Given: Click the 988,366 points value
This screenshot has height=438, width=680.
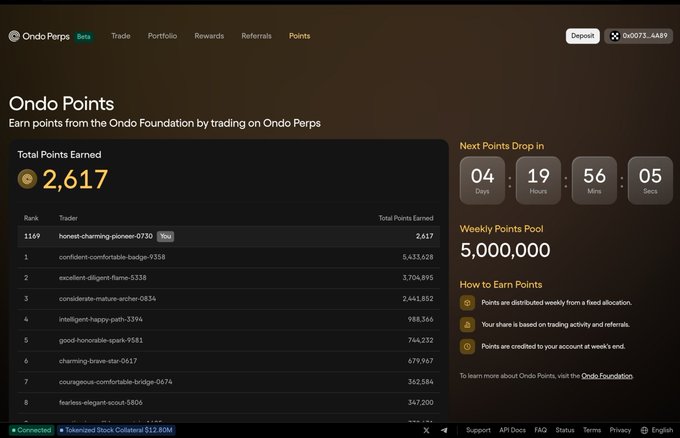Looking at the screenshot, I should pyautogui.click(x=420, y=319).
